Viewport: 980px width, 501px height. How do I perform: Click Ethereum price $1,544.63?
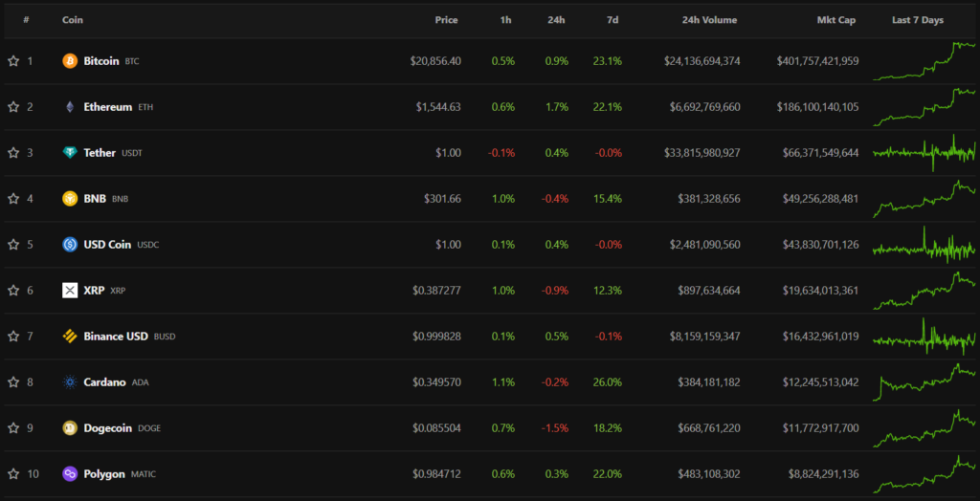point(438,107)
